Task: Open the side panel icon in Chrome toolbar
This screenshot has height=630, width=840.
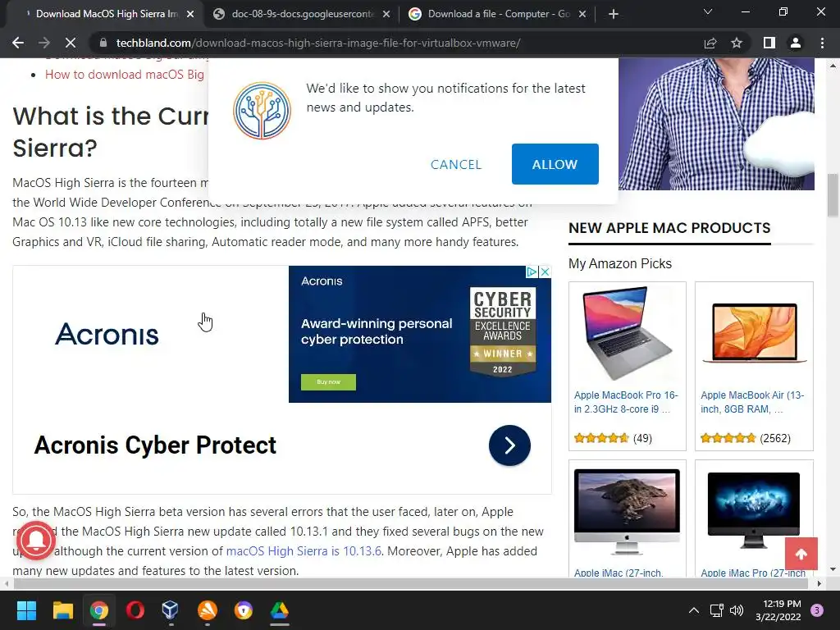Action: coord(769,43)
